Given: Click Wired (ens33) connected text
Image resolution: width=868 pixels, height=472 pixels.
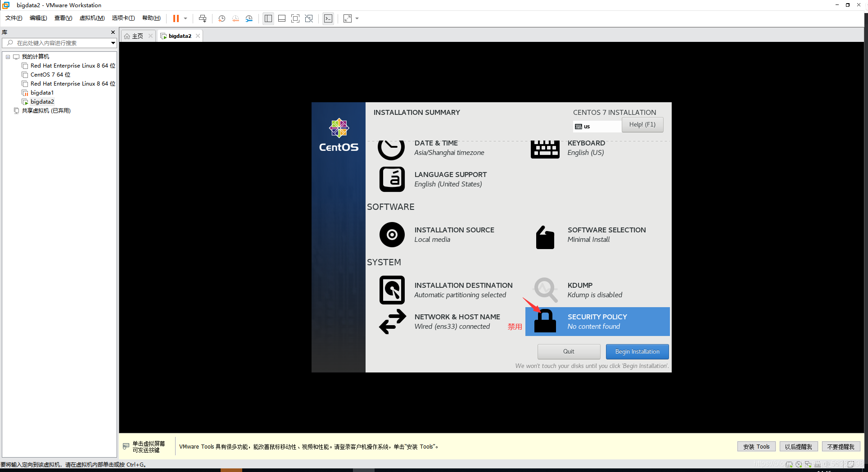Looking at the screenshot, I should [452, 327].
